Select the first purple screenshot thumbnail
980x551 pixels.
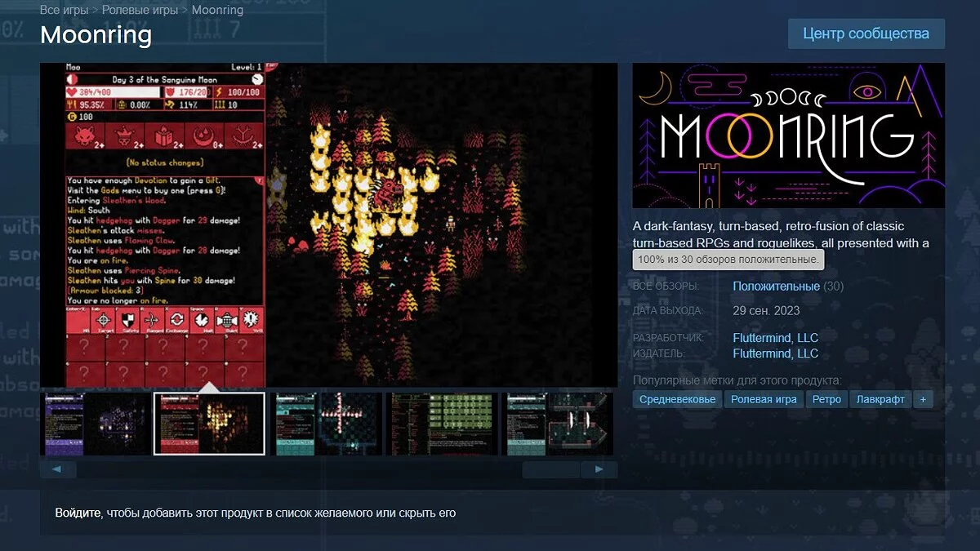coord(96,424)
